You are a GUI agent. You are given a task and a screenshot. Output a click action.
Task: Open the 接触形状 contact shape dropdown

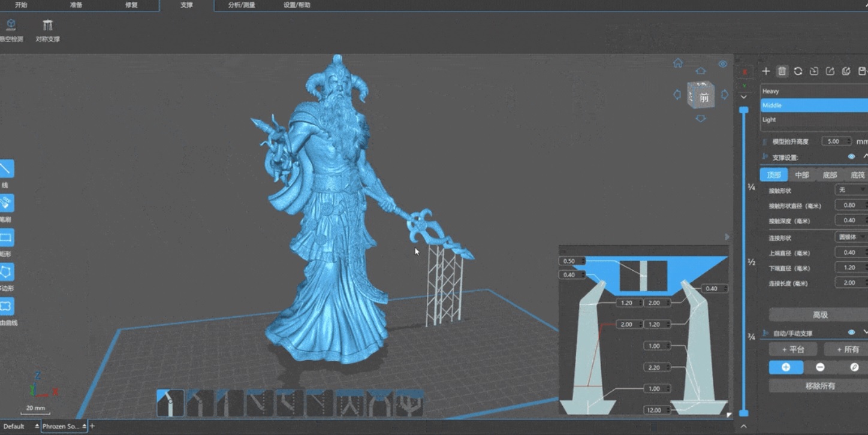click(x=851, y=190)
